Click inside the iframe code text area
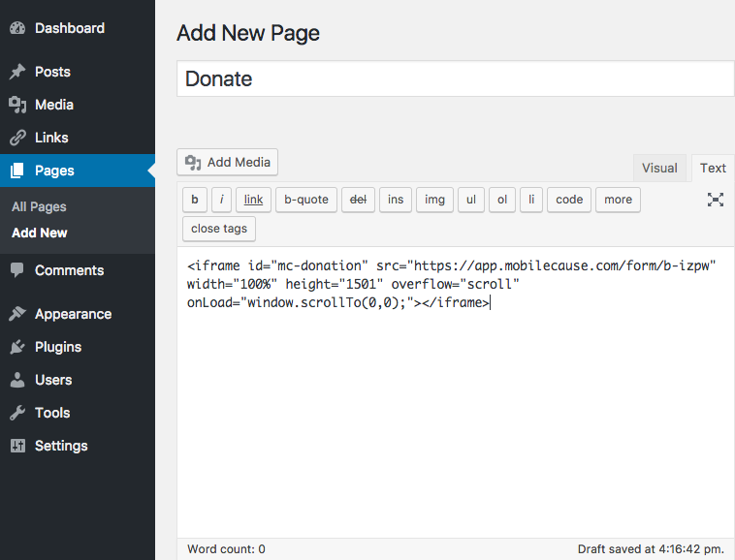 [x=455, y=392]
